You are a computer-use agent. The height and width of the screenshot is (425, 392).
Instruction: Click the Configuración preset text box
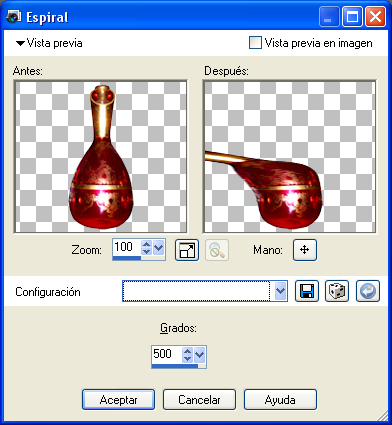[x=196, y=291]
